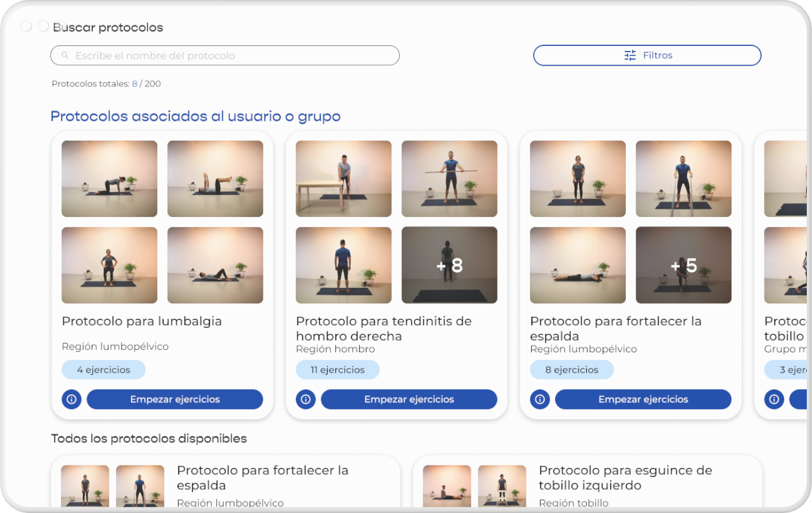
Task: Click title Protocolo para tendinitis de hombro derecha
Action: click(x=384, y=328)
